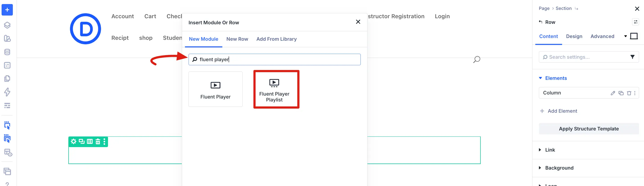The height and width of the screenshot is (186, 644).
Task: Open the Login menu link
Action: (x=442, y=16)
